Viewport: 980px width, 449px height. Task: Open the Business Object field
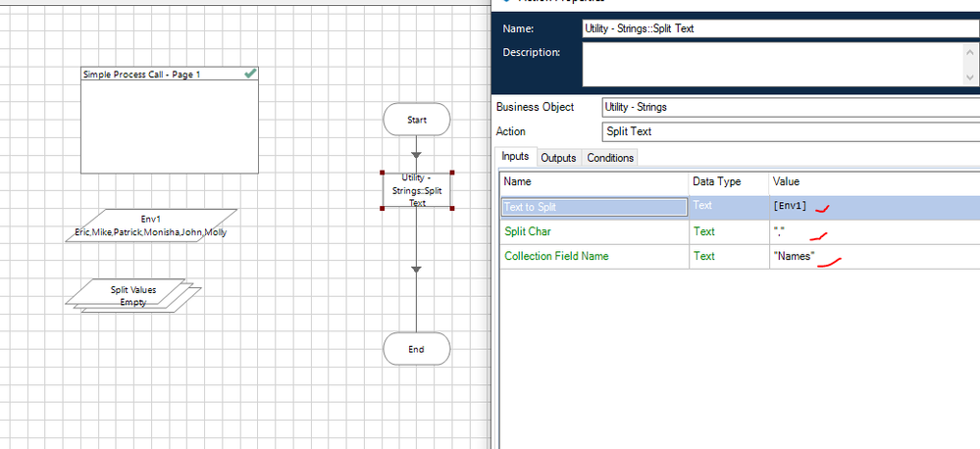pyautogui.click(x=785, y=107)
